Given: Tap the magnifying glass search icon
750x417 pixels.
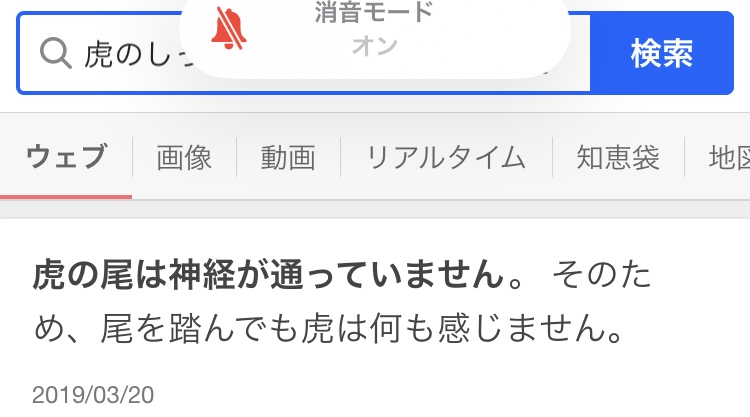Looking at the screenshot, I should tap(55, 53).
